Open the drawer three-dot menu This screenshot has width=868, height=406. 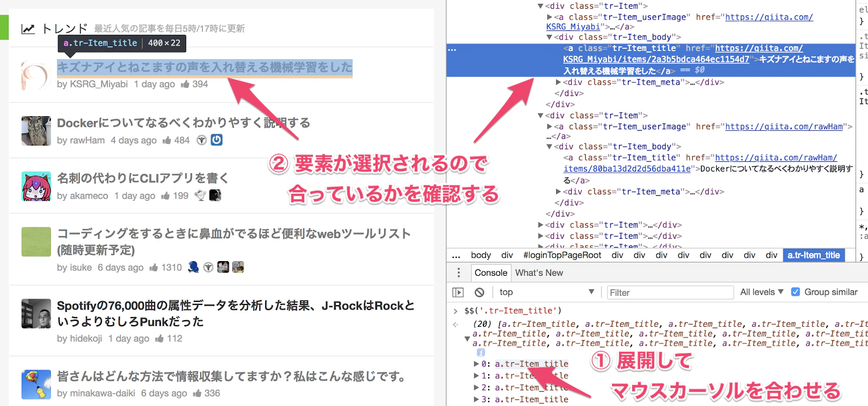[458, 272]
